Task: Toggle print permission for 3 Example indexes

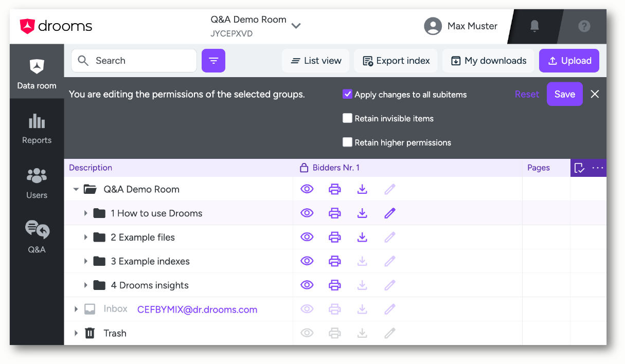Action: pyautogui.click(x=335, y=261)
